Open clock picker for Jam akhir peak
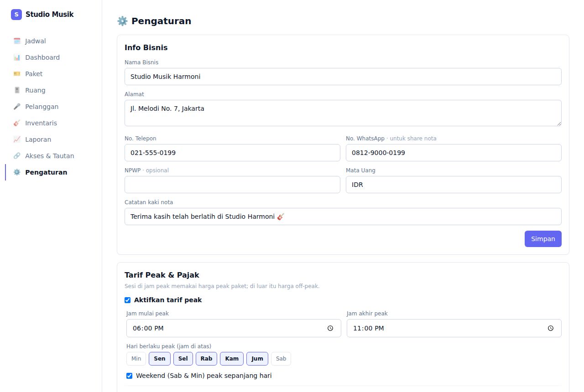 (x=551, y=328)
